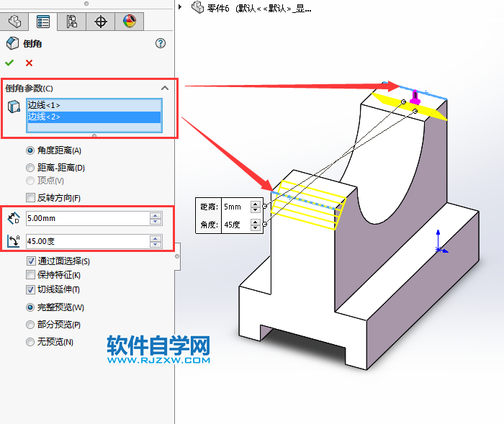Increase angle with the up spinner

click(156, 238)
